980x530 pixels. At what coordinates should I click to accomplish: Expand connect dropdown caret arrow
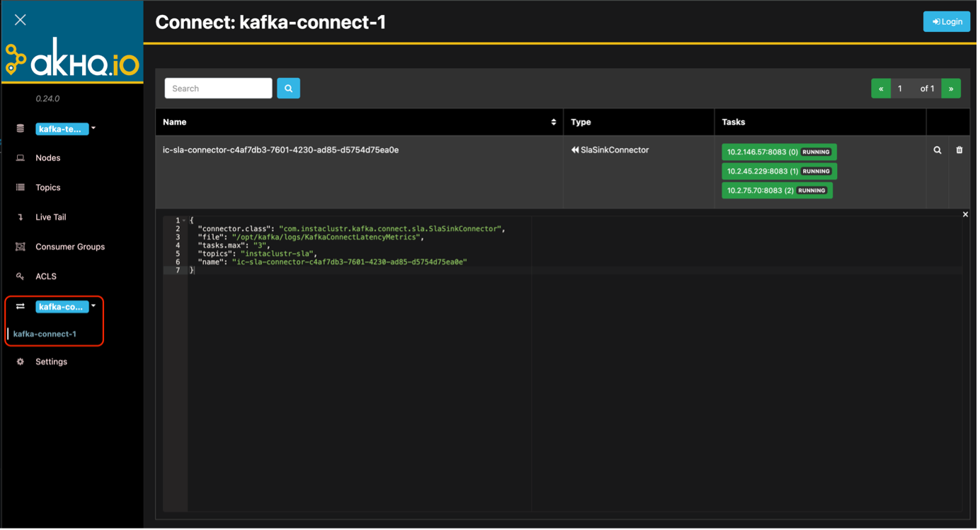coord(93,307)
